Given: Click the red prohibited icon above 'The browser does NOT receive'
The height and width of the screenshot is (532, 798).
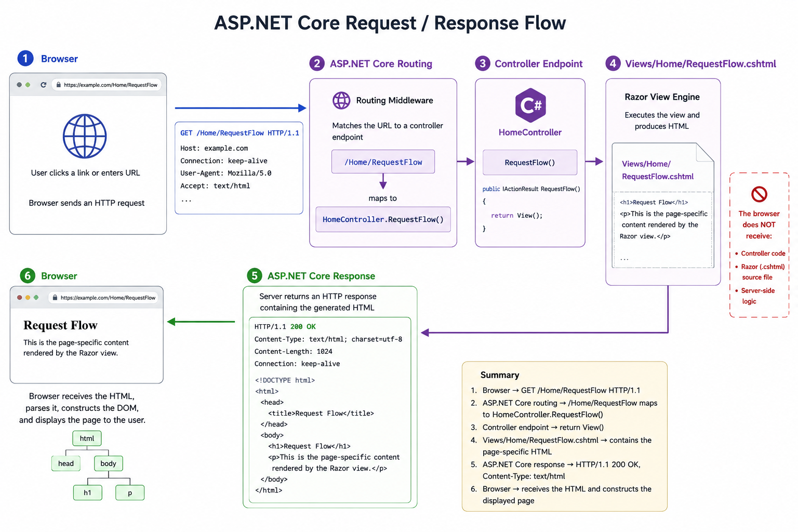Looking at the screenshot, I should (x=759, y=194).
